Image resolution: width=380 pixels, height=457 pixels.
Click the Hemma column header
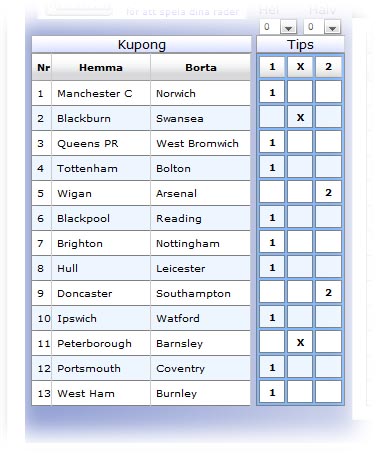(x=101, y=67)
